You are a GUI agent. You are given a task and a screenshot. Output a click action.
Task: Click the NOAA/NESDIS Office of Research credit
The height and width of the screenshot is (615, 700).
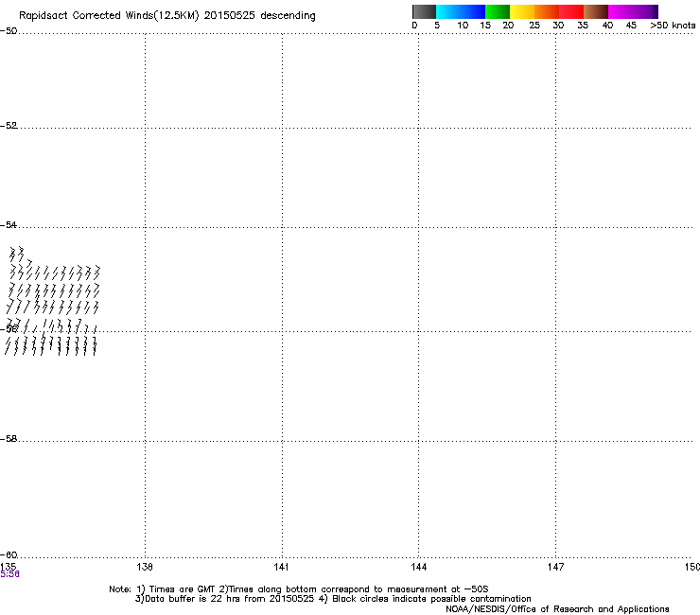click(557, 609)
